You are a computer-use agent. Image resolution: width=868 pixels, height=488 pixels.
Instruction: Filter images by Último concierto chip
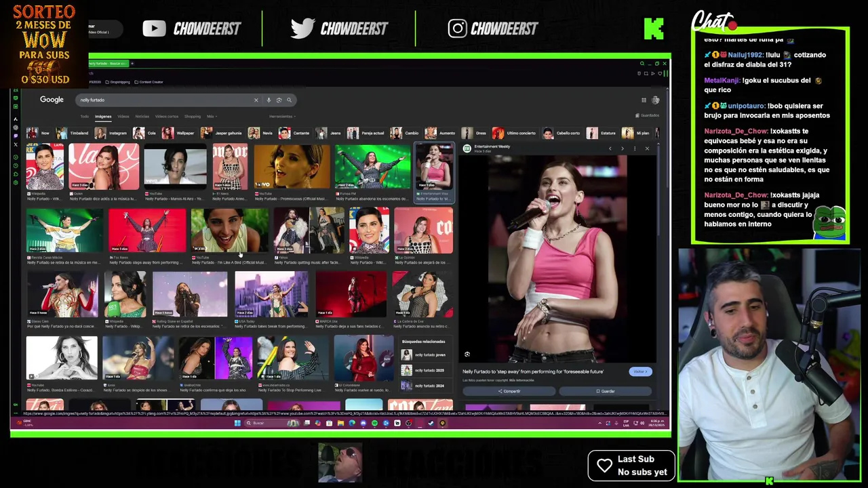tap(515, 133)
